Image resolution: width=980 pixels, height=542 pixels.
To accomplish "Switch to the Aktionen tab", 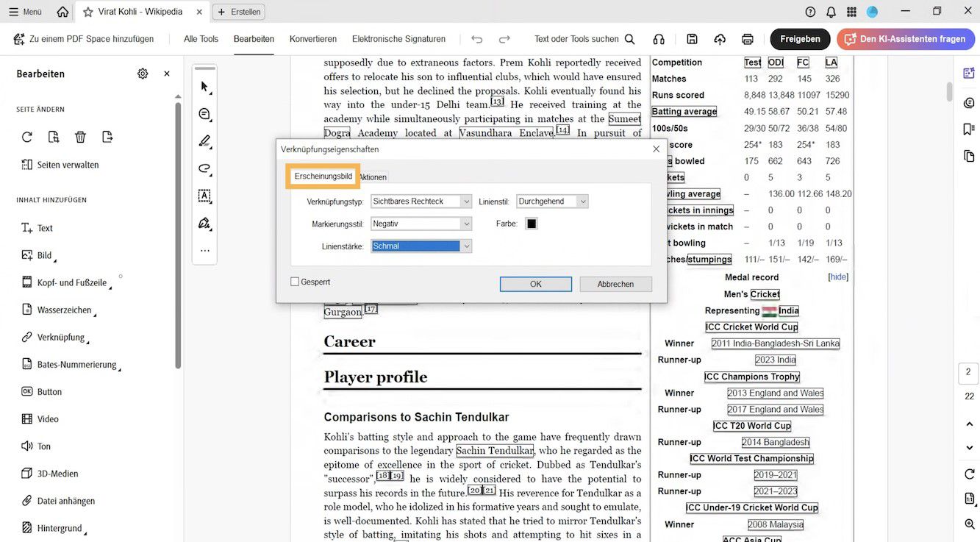I will (373, 177).
